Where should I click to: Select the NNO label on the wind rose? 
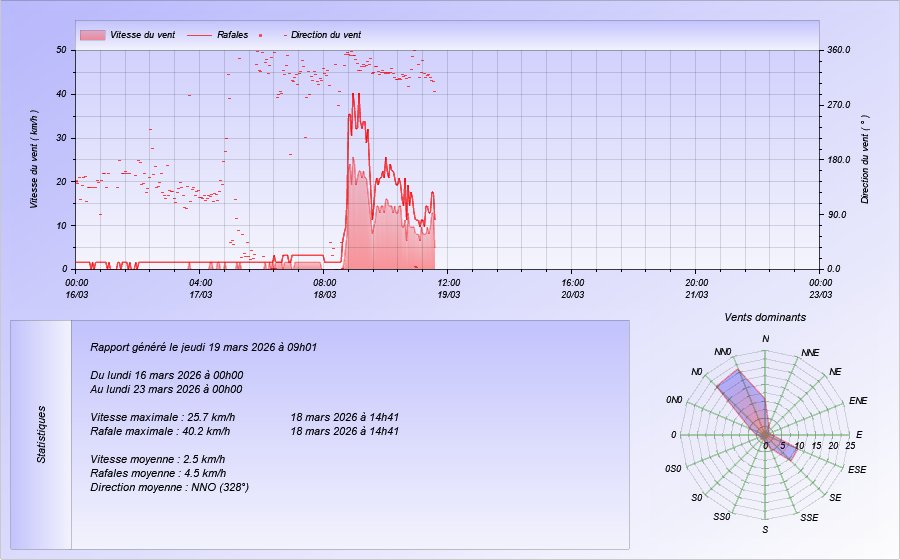tap(723, 352)
